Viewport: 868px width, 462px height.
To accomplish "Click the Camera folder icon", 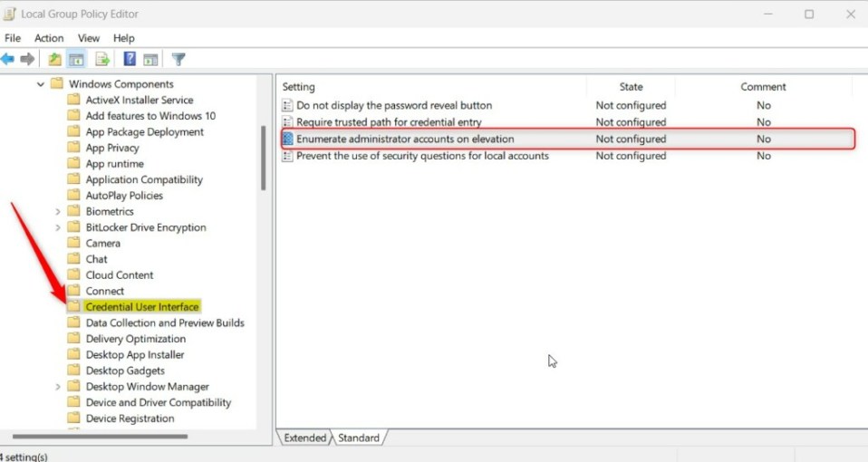I will (x=73, y=243).
